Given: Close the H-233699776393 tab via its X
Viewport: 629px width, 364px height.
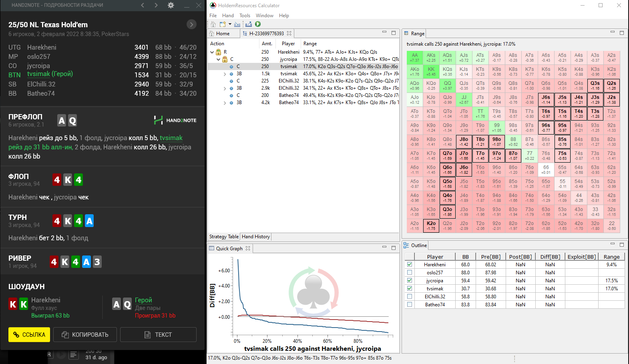Looking at the screenshot, I should (289, 33).
